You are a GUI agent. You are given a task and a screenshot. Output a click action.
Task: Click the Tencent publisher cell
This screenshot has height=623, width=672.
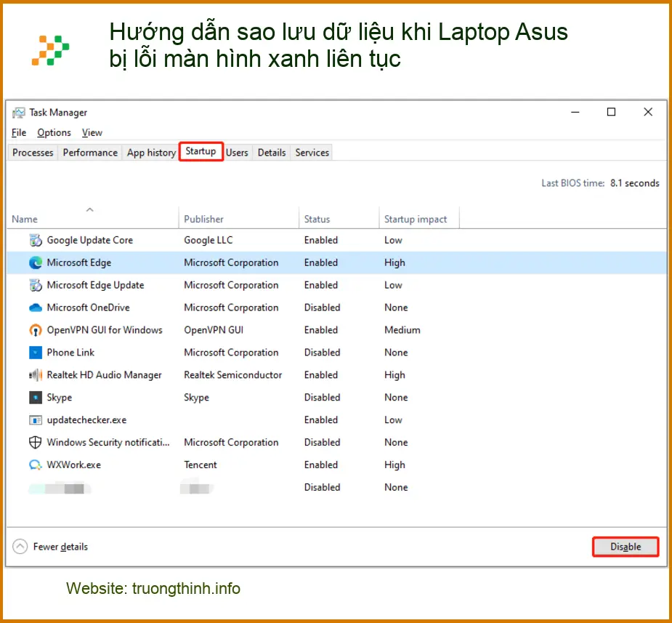pyautogui.click(x=200, y=465)
